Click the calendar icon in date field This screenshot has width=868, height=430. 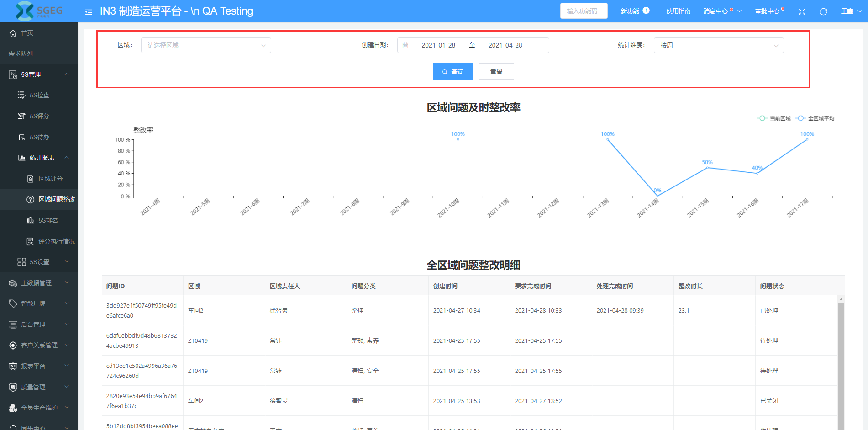coord(405,45)
